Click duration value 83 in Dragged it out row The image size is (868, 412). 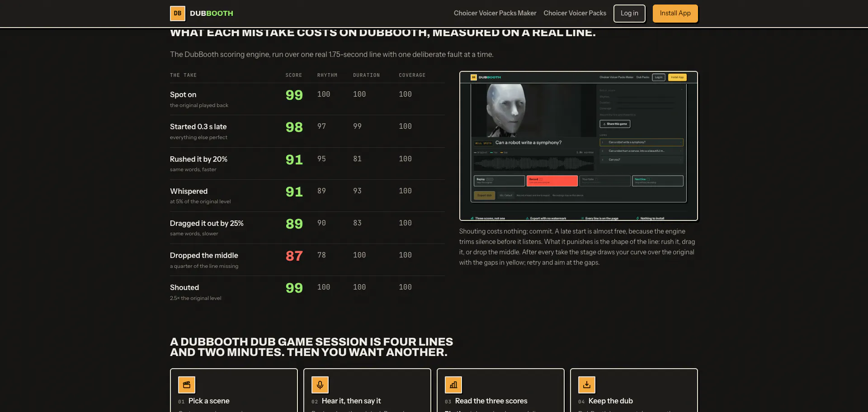click(x=357, y=223)
